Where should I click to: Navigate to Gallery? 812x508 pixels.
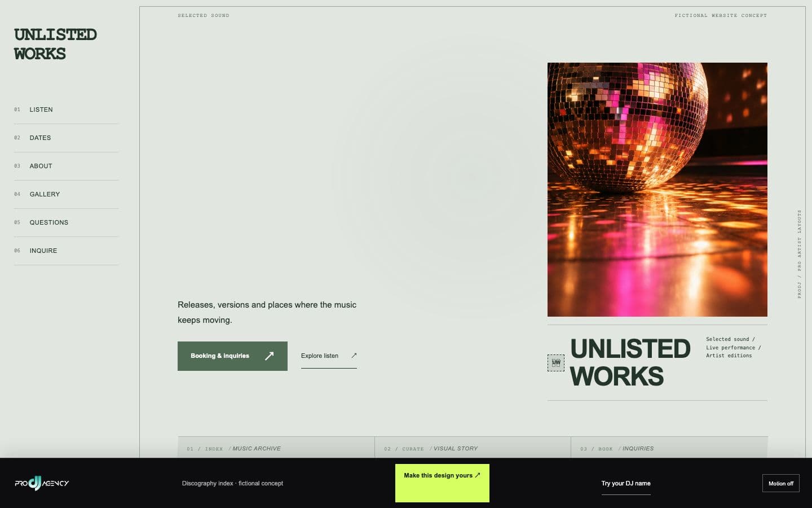click(66, 194)
